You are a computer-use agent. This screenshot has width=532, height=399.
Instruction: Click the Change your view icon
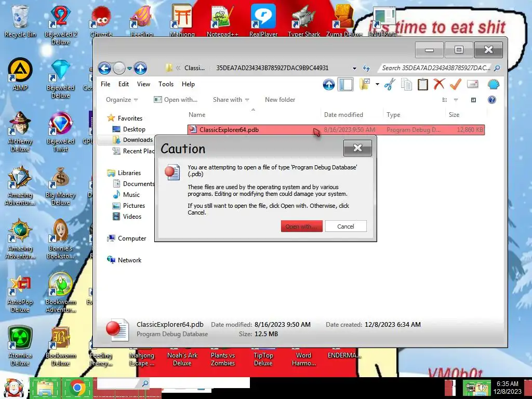(x=445, y=100)
